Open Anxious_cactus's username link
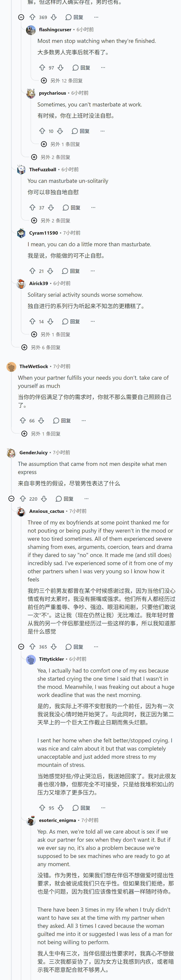Viewport: 181px width, 980px height. (47, 511)
